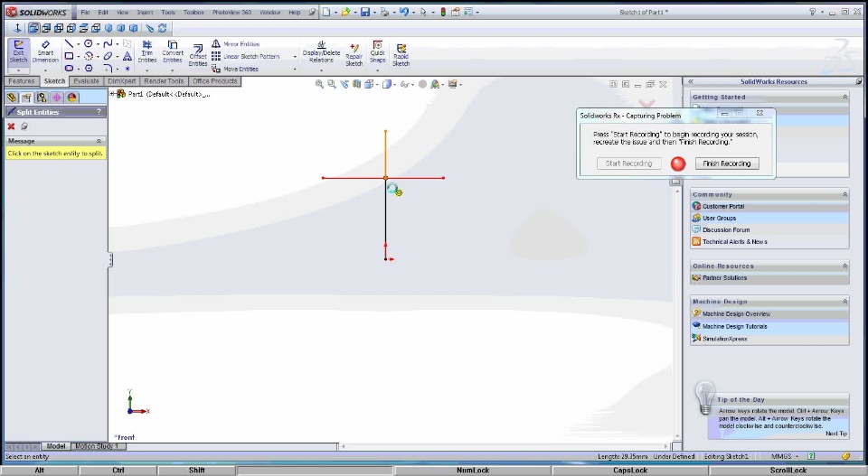Collapse the Getting Started section
The width and height of the screenshot is (868, 476).
pos(844,97)
